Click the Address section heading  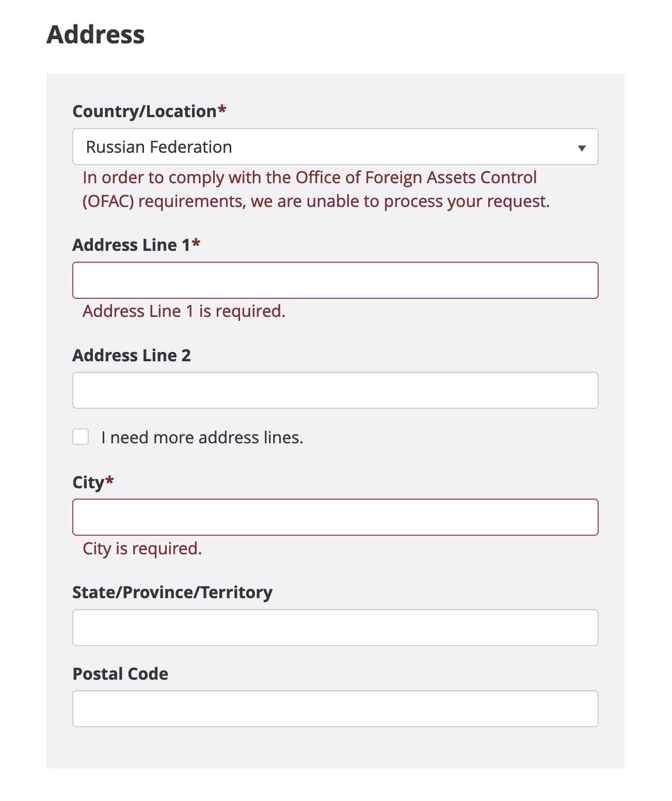pos(95,35)
